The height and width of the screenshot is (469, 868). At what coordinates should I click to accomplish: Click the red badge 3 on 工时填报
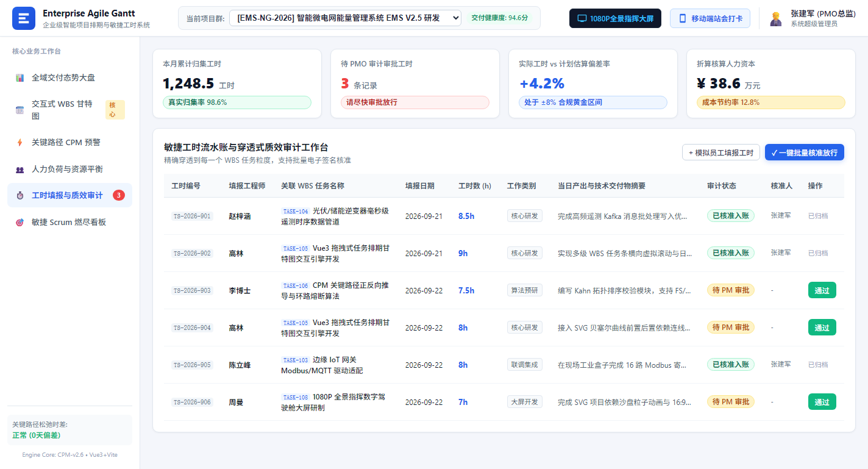tap(119, 195)
